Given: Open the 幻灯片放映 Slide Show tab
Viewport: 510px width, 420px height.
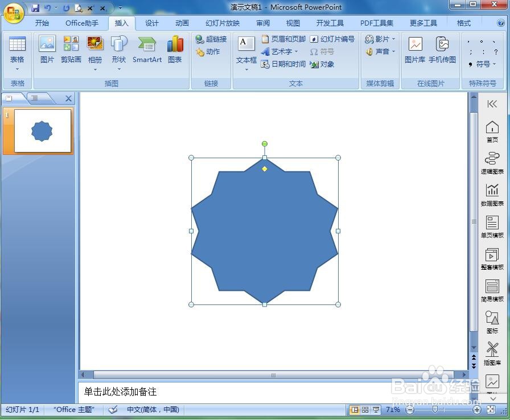Looking at the screenshot, I should coord(223,23).
